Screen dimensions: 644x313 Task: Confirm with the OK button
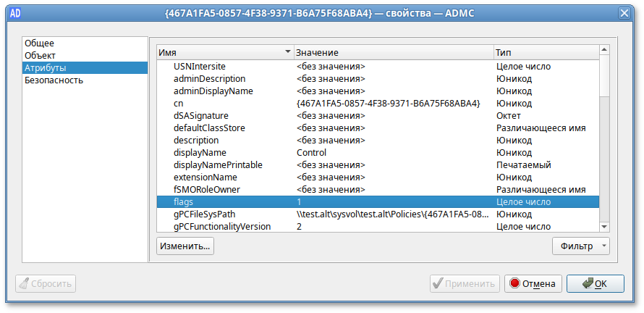(x=596, y=284)
